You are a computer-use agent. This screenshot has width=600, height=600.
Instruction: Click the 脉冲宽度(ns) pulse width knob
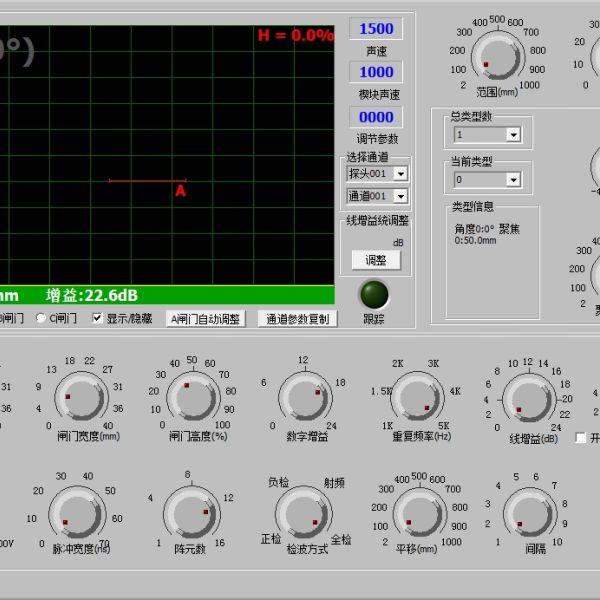pyautogui.click(x=77, y=512)
